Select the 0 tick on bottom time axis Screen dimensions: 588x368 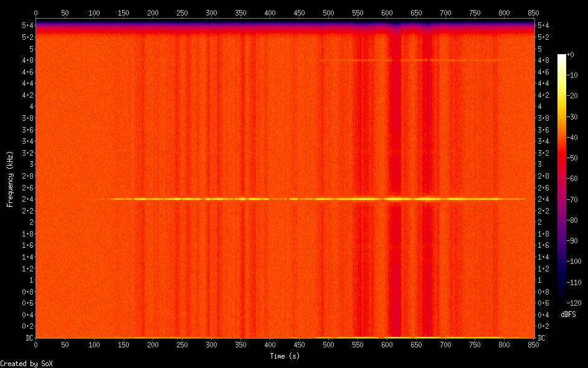pyautogui.click(x=36, y=344)
